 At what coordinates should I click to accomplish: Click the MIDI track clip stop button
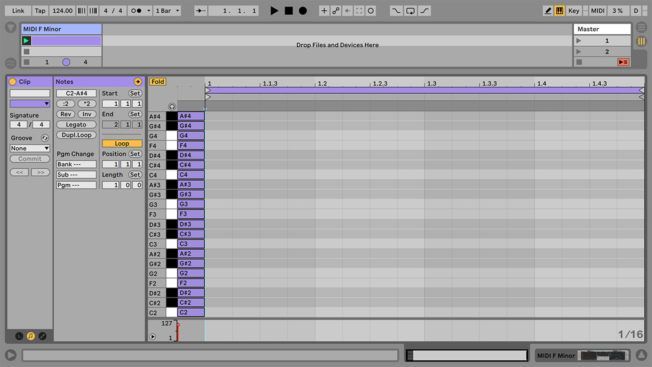click(x=27, y=62)
